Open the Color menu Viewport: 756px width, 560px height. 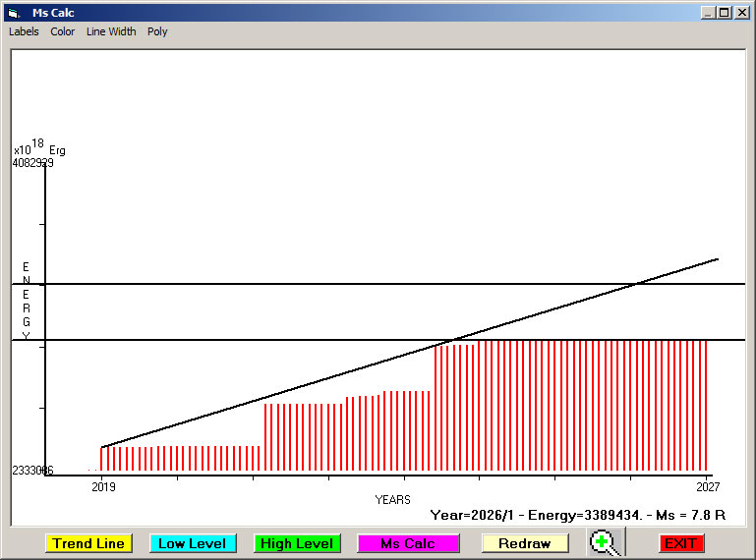point(63,31)
